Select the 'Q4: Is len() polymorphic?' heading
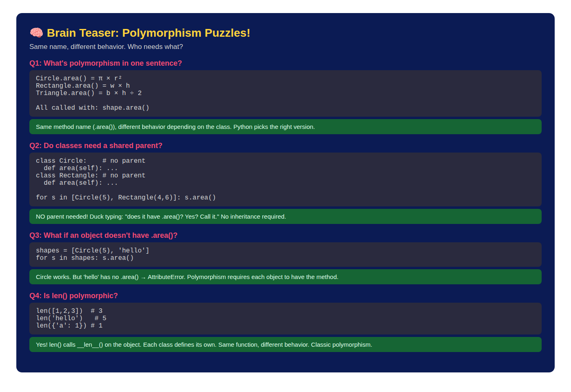This screenshot has height=392, width=571. click(x=73, y=296)
